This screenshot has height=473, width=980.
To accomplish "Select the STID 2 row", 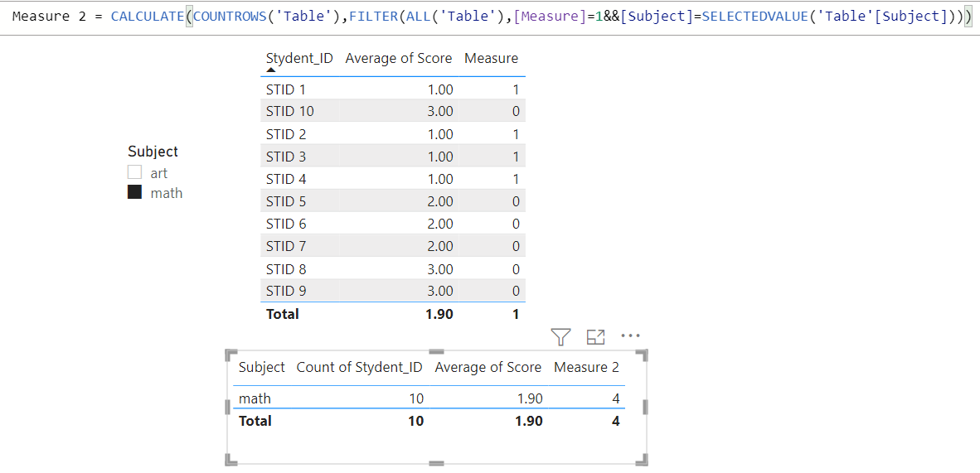I will click(393, 134).
